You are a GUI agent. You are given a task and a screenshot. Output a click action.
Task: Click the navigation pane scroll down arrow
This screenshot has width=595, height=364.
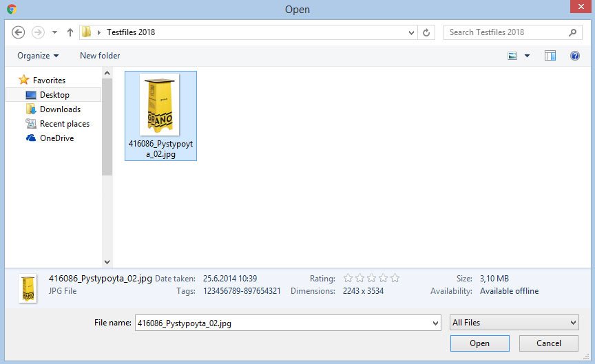(x=107, y=262)
